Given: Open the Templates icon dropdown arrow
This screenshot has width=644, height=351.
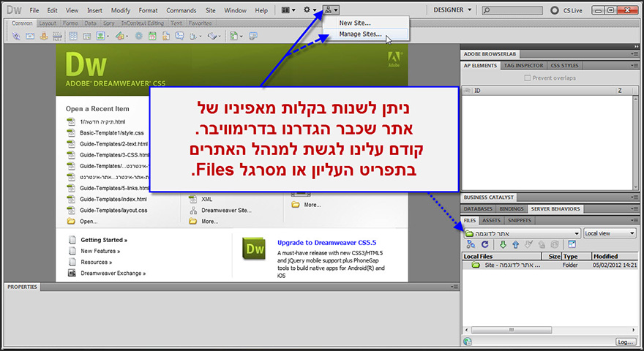Looking at the screenshot, I should click(x=241, y=36).
